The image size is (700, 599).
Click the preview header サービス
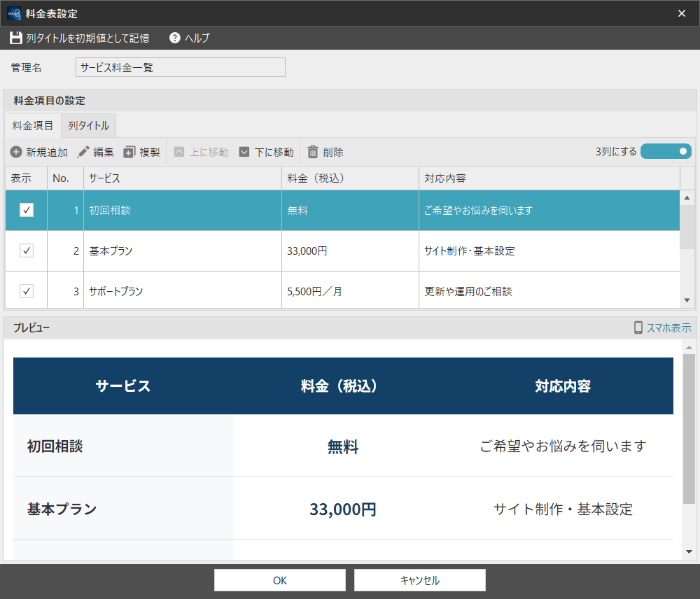tap(122, 386)
